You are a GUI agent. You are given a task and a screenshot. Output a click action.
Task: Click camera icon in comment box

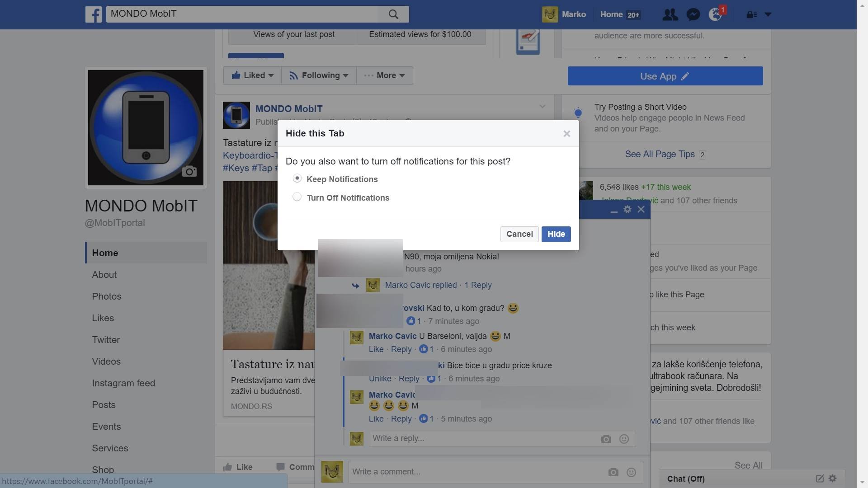tap(613, 472)
